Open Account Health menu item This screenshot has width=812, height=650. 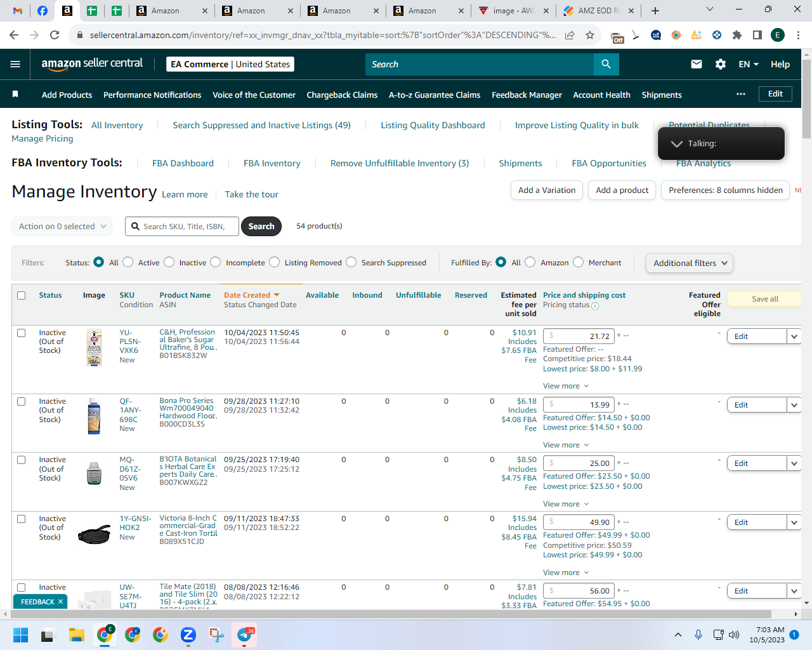pos(601,95)
